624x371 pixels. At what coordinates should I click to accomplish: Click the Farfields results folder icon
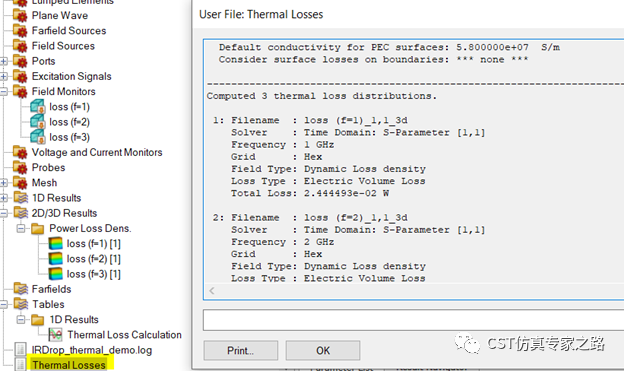point(20,289)
